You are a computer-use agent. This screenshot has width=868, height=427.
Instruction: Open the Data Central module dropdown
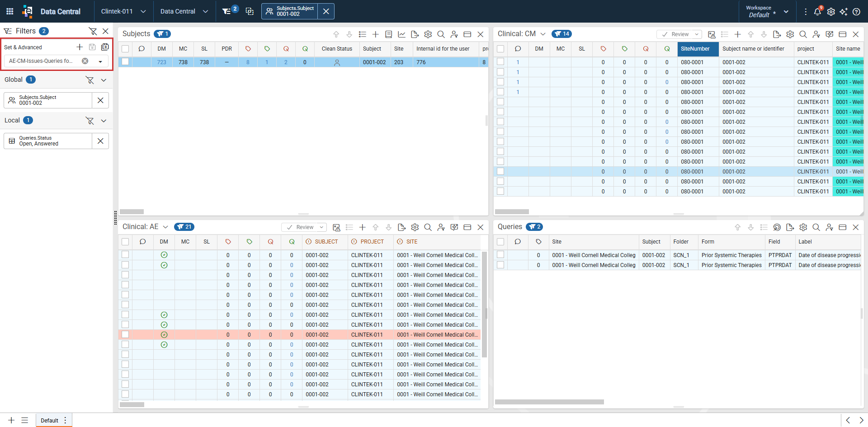[x=184, y=11]
